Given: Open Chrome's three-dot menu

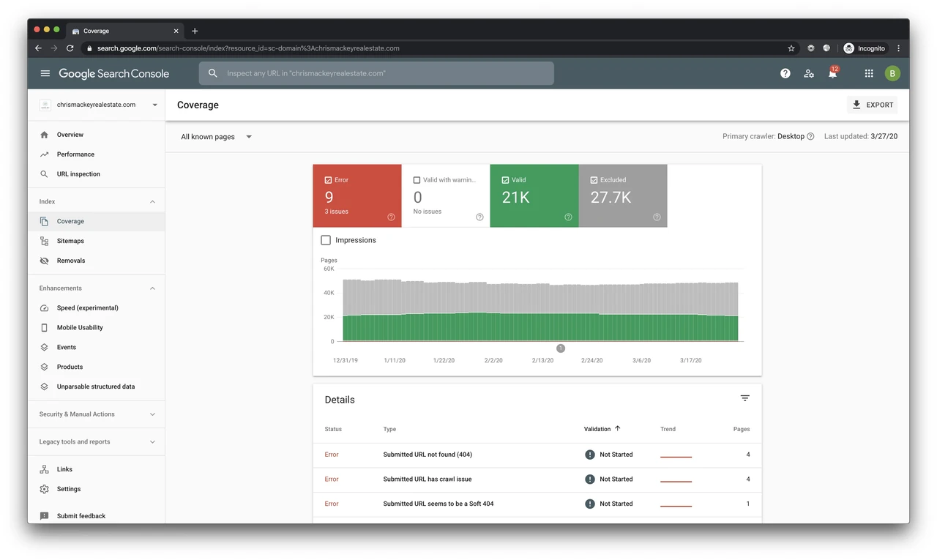Looking at the screenshot, I should [x=898, y=48].
